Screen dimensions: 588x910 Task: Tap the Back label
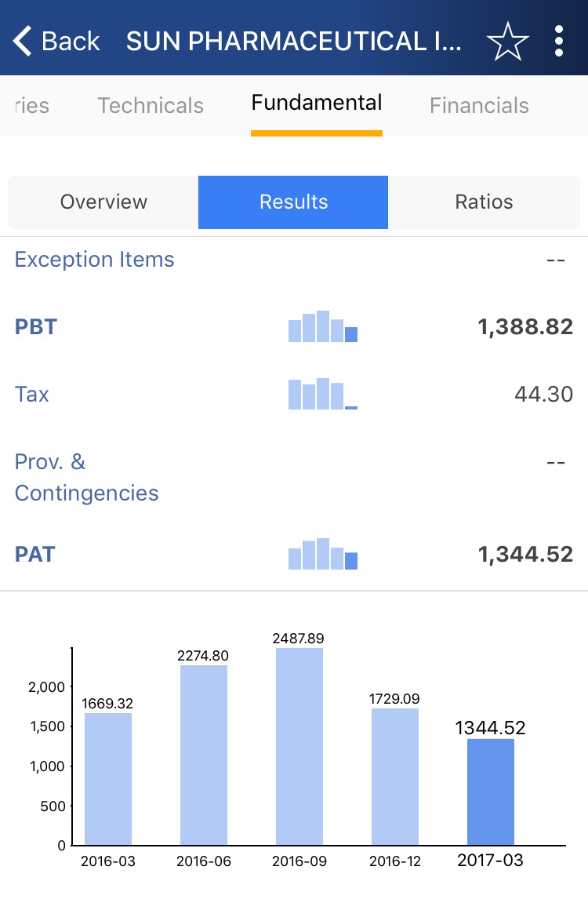pyautogui.click(x=71, y=42)
